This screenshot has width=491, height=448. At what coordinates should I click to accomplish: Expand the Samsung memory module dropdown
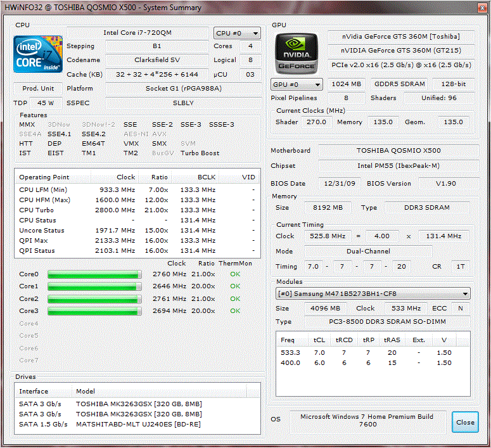[x=373, y=294]
